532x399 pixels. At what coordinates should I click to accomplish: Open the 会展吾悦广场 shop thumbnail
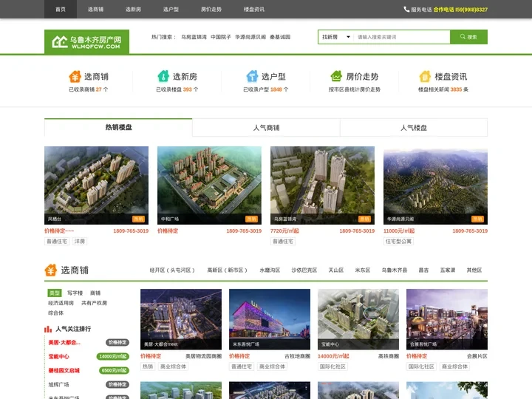447,319
